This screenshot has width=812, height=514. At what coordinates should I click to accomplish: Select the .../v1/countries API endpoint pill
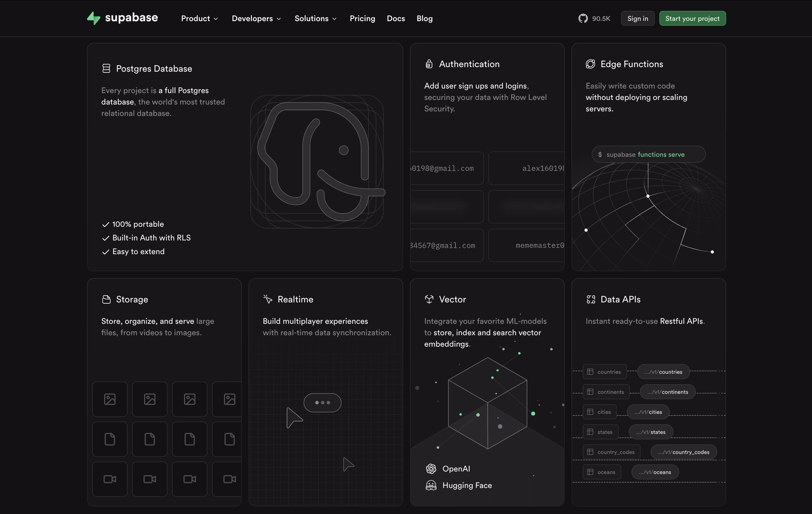pos(663,372)
